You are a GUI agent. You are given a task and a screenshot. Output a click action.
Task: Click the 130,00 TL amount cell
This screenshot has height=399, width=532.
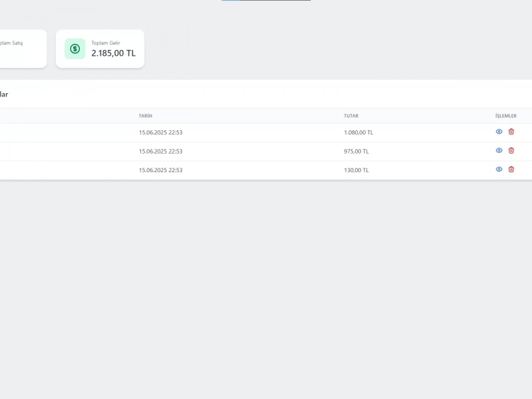click(356, 170)
